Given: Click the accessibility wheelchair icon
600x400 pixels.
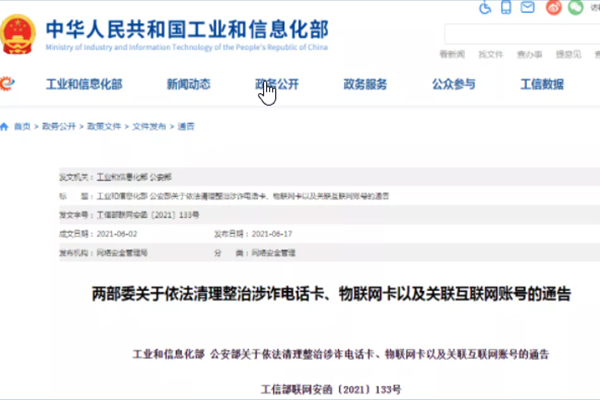Looking at the screenshot, I should pyautogui.click(x=485, y=8).
